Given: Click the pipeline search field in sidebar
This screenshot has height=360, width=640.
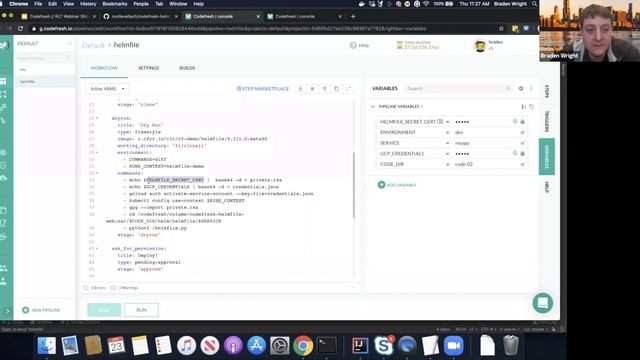Looking at the screenshot, I should pos(44,58).
